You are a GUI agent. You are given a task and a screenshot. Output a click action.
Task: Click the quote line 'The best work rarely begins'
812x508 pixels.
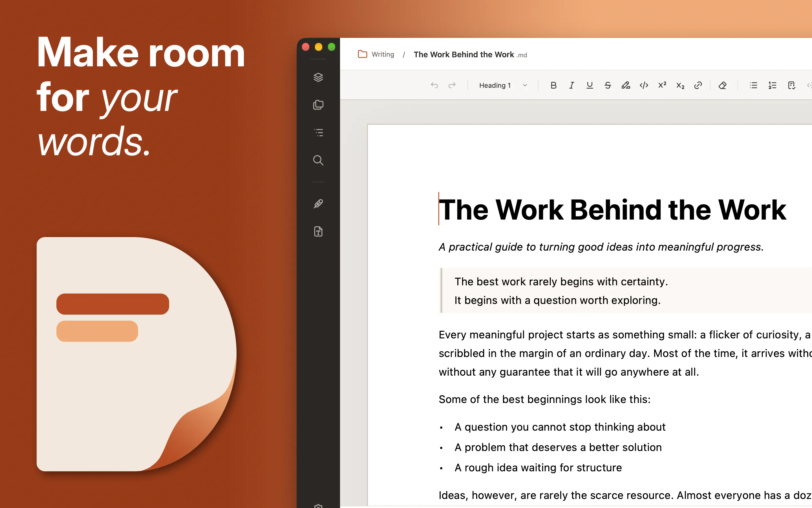coord(561,282)
